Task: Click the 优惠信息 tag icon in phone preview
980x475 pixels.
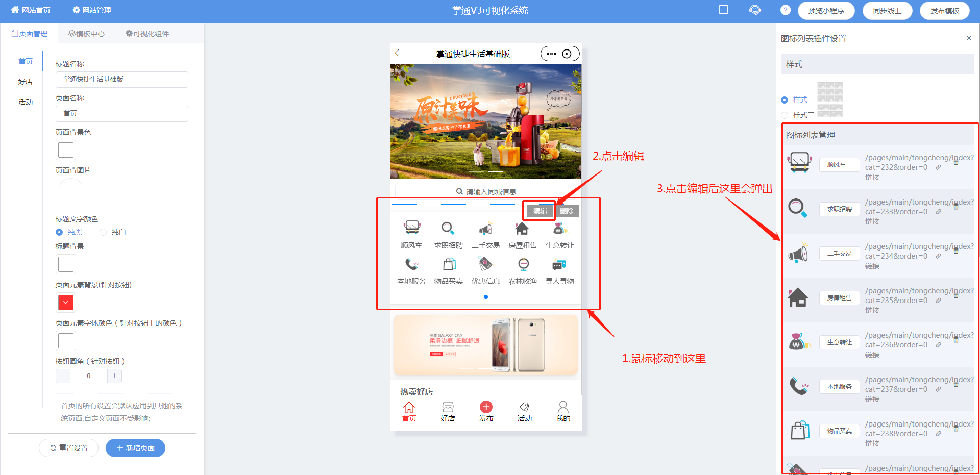Action: [x=485, y=264]
